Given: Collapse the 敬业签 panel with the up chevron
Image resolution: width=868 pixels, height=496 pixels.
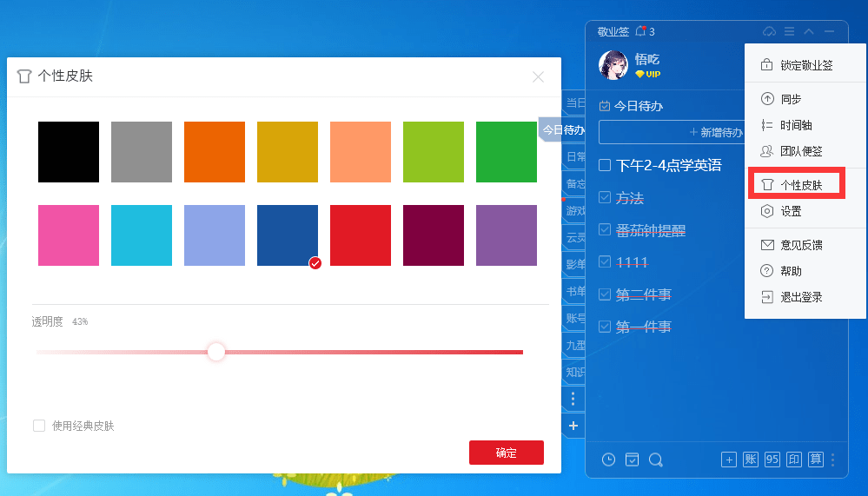Looking at the screenshot, I should coord(809,31).
